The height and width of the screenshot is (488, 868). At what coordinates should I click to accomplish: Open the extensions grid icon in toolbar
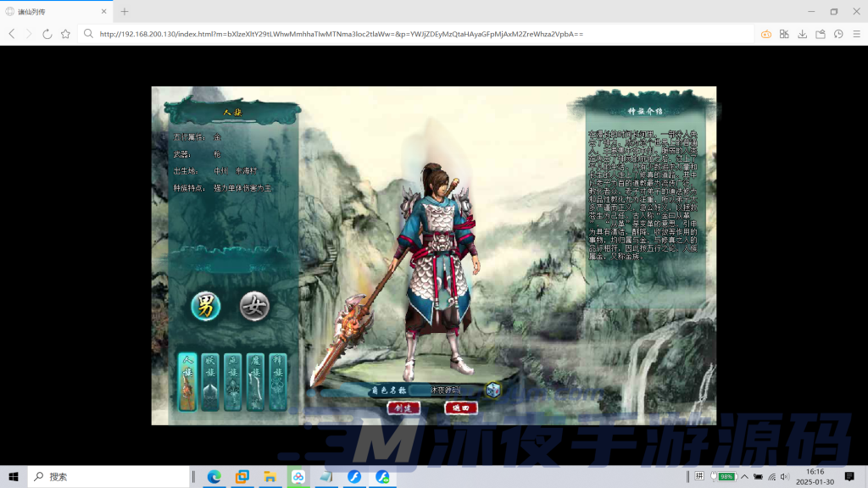(784, 34)
